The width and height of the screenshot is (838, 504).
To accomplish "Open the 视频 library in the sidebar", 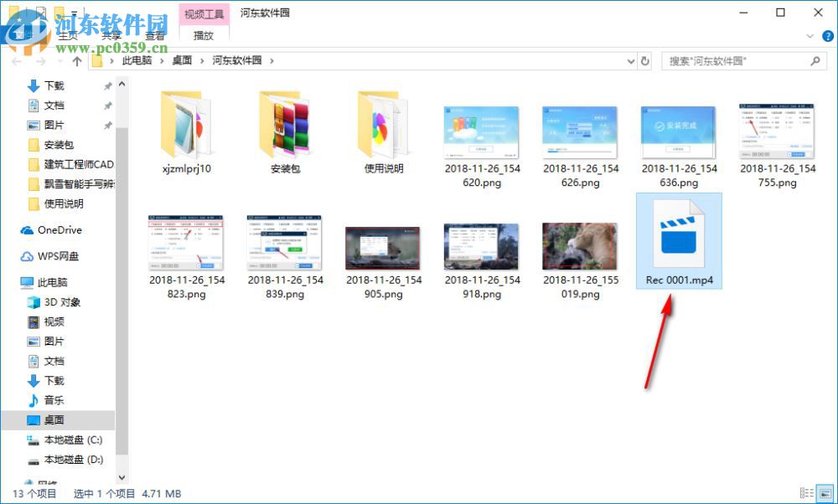I will tap(51, 321).
